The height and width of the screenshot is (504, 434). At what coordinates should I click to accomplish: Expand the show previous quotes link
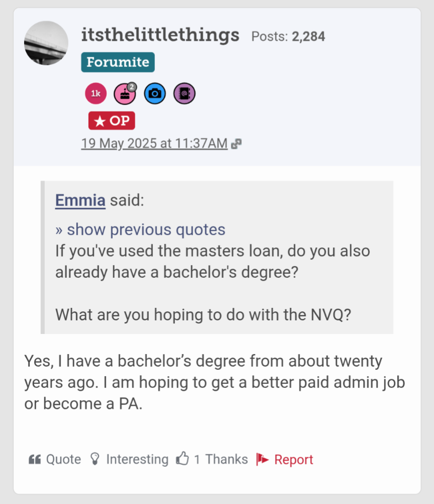pyautogui.click(x=140, y=230)
